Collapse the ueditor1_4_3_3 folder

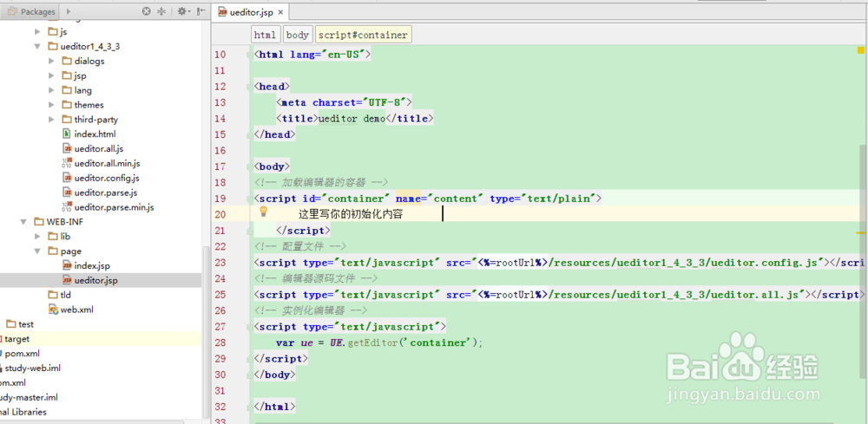click(37, 47)
